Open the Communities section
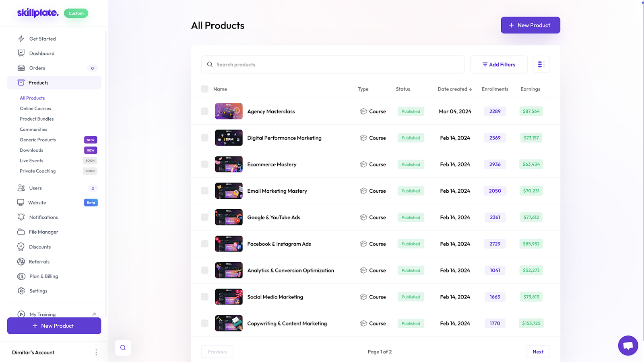 (33, 129)
